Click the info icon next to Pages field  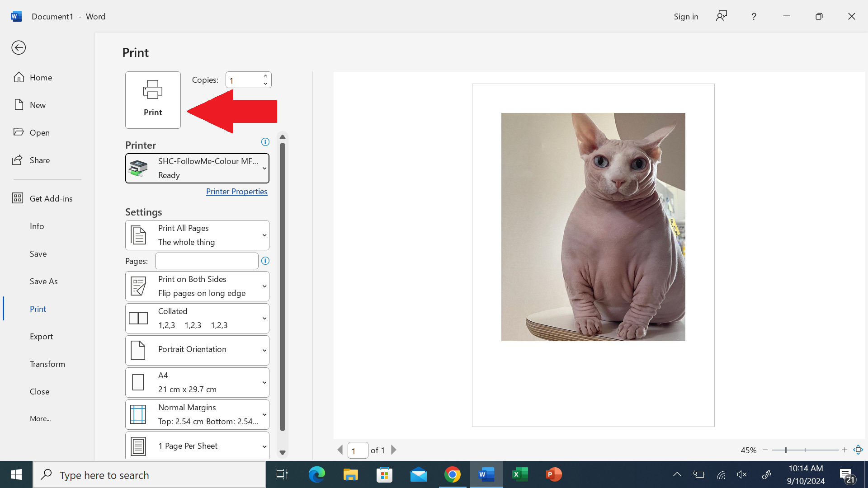click(x=265, y=261)
